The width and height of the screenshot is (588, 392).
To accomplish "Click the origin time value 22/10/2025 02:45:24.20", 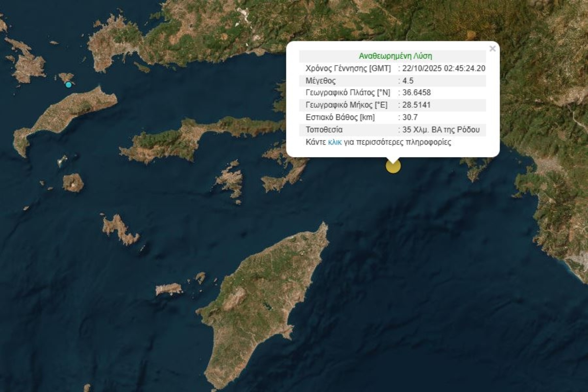I will [443, 69].
